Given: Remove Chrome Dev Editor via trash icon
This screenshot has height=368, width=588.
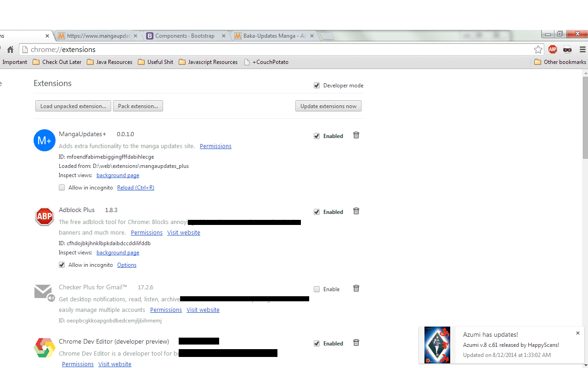Looking at the screenshot, I should pos(356,343).
